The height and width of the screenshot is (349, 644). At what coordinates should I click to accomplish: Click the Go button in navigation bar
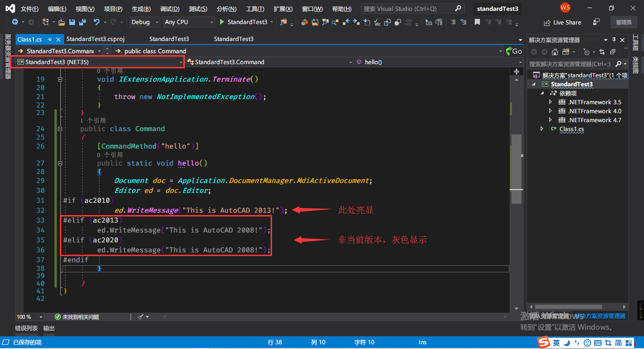(x=513, y=51)
